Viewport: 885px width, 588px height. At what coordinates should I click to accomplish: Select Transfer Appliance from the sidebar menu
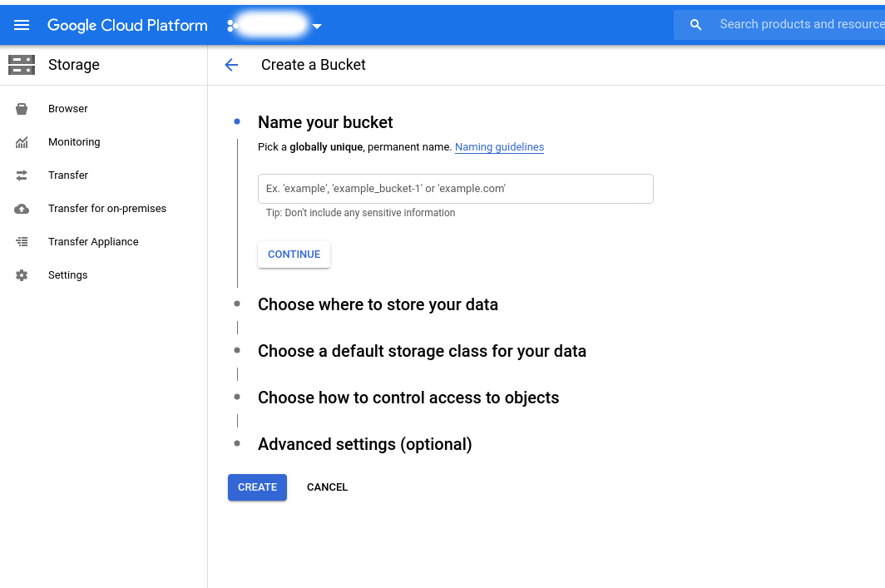coord(93,241)
